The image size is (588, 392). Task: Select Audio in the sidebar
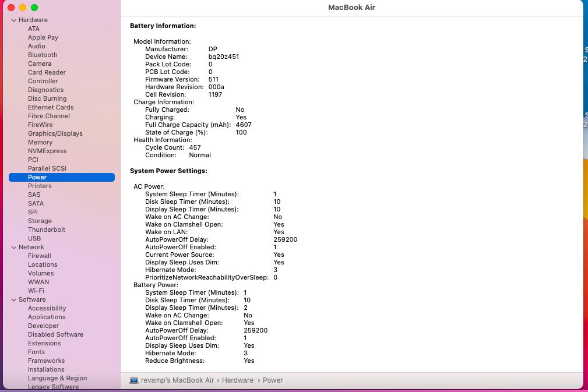tap(36, 46)
